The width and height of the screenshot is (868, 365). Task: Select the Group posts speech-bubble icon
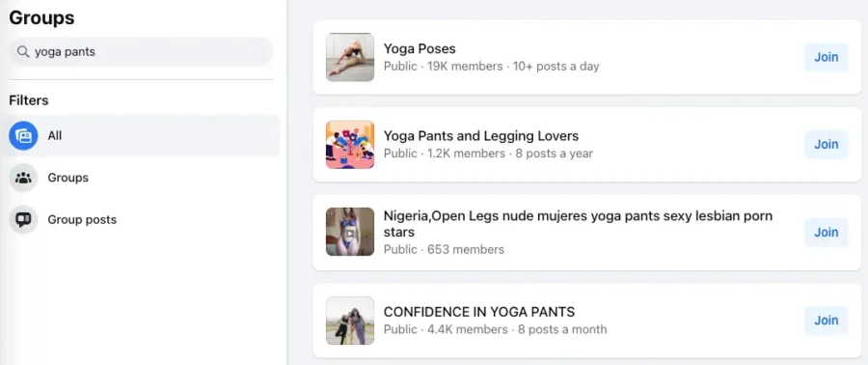tap(23, 220)
